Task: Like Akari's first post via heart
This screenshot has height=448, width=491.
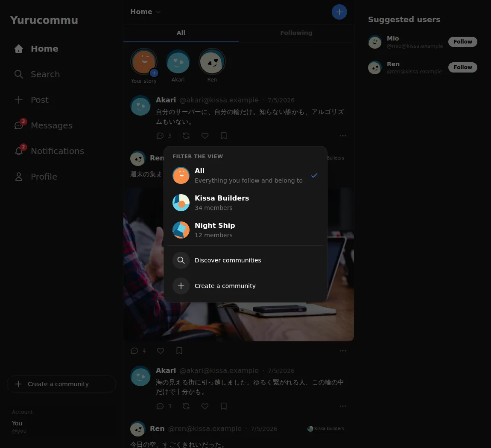Action: coord(205,136)
